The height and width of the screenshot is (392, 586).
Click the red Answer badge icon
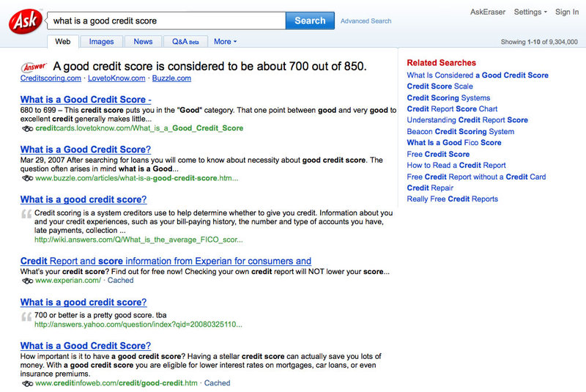coord(34,67)
